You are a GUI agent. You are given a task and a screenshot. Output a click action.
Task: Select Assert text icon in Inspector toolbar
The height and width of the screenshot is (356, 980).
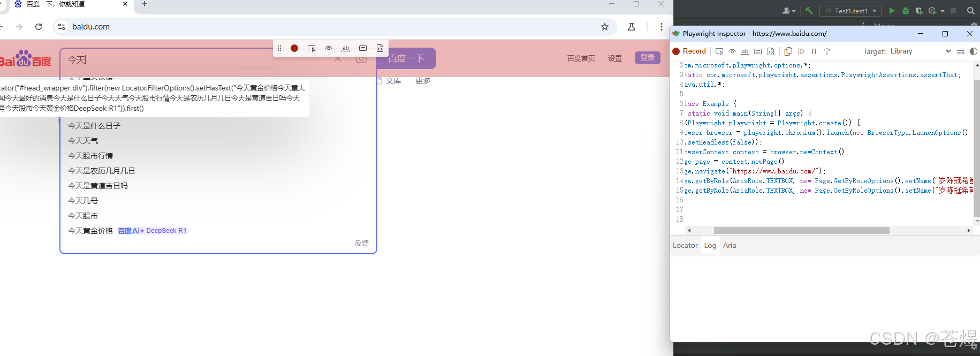click(745, 51)
